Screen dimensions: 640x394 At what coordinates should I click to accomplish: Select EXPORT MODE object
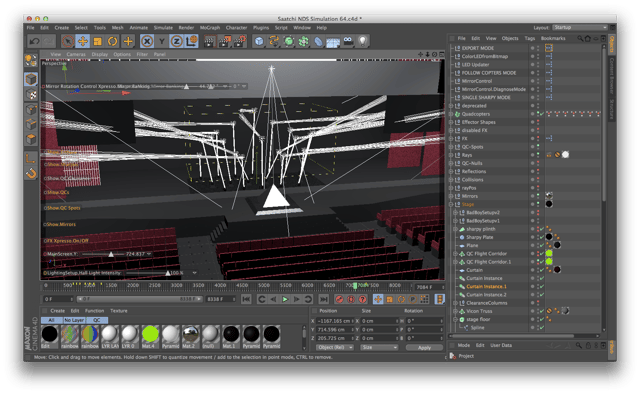point(478,48)
